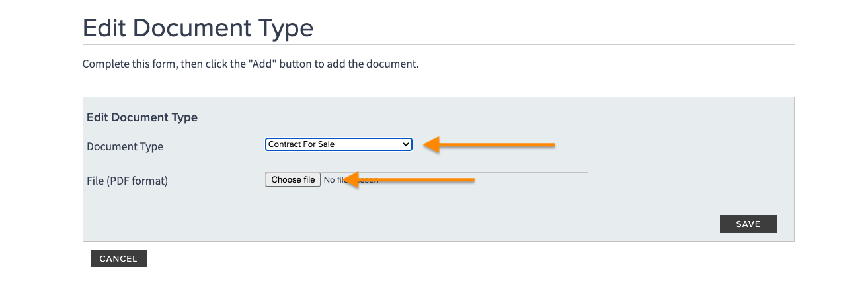Click the lower orange arrow pointing at Choose file
Image resolution: width=868 pixels, height=290 pixels.
(409, 179)
